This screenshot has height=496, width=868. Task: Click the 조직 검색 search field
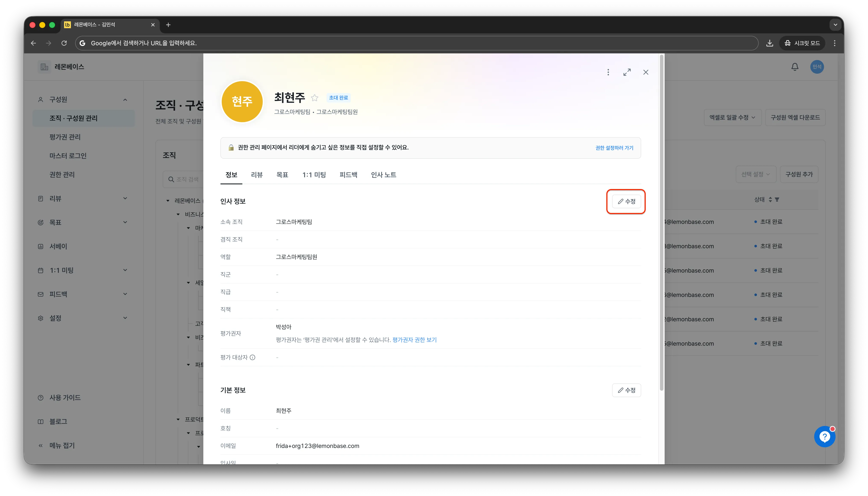183,179
